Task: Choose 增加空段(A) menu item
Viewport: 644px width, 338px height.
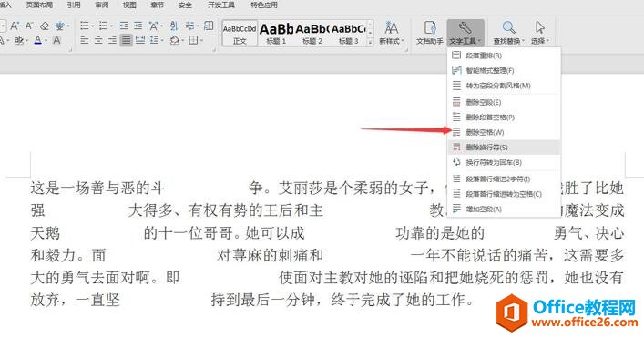Action: [x=504, y=209]
